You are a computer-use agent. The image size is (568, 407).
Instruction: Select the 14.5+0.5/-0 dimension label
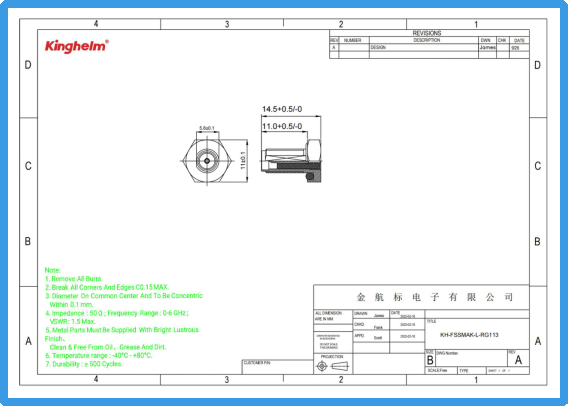coord(282,109)
